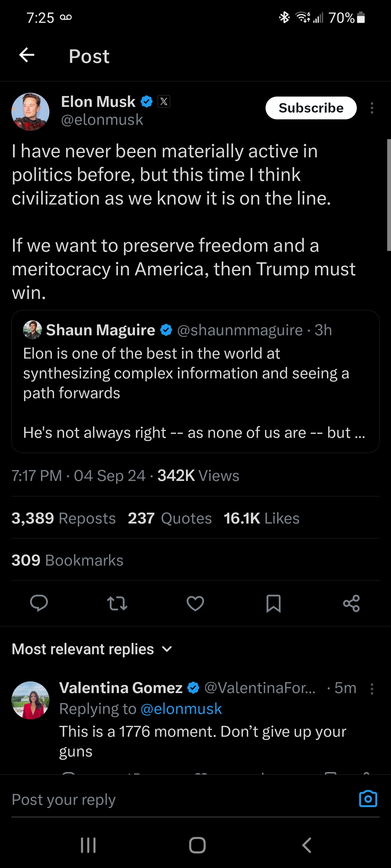Open three-dot menu beside Subscribe
This screenshot has height=868, width=391.
(372, 108)
